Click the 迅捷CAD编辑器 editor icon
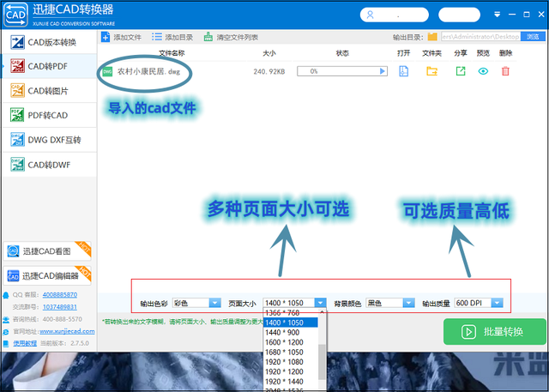The image size is (549, 392). [14, 275]
